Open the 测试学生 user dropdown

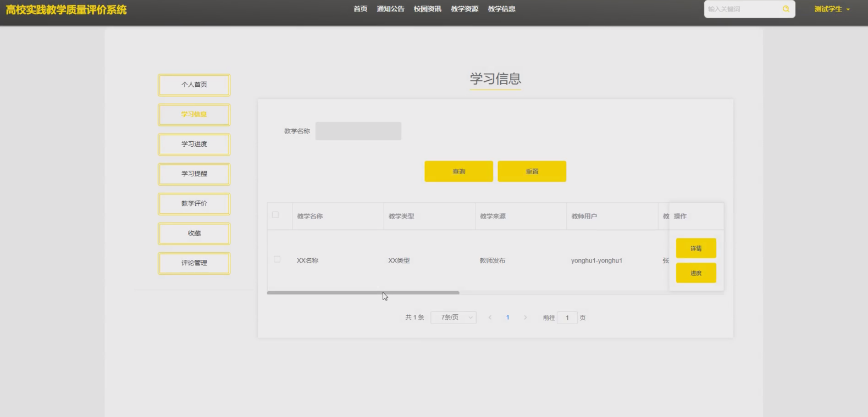point(832,9)
